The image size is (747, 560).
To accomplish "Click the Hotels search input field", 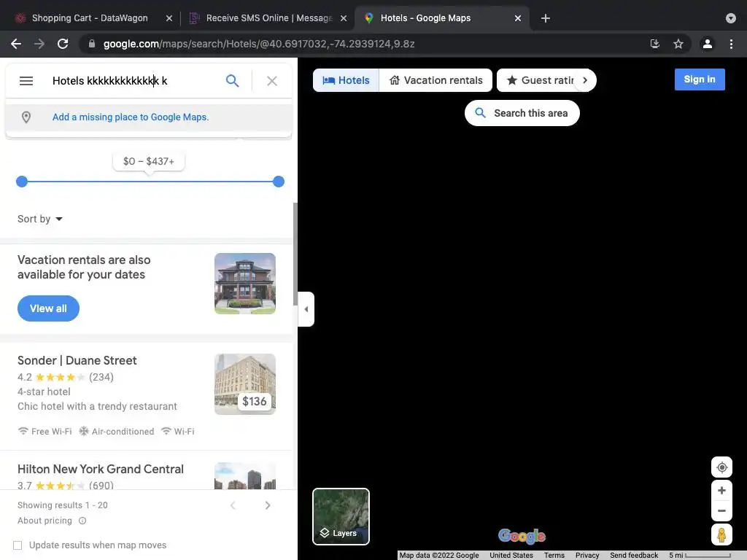I will (x=133, y=81).
